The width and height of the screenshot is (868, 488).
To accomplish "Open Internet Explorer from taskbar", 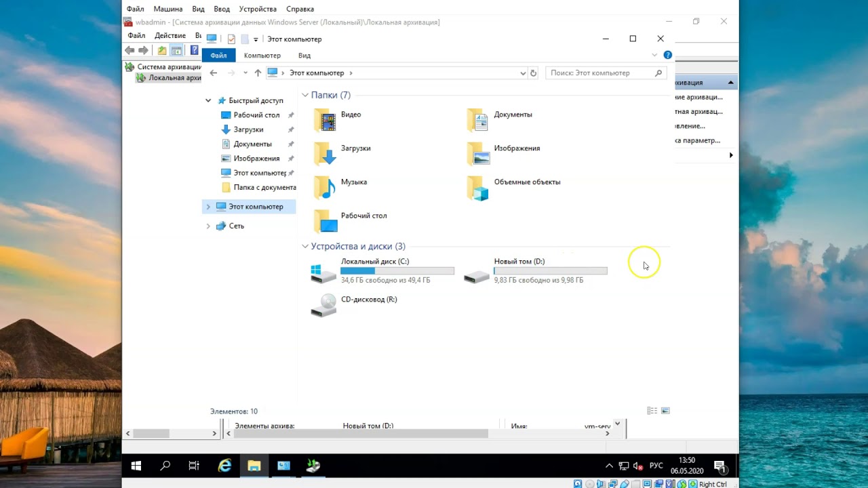I will tap(224, 466).
